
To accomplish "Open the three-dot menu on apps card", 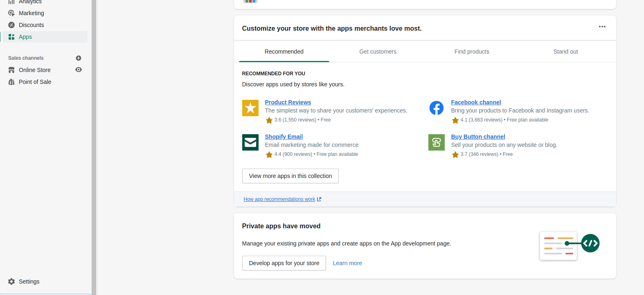I will point(602,27).
